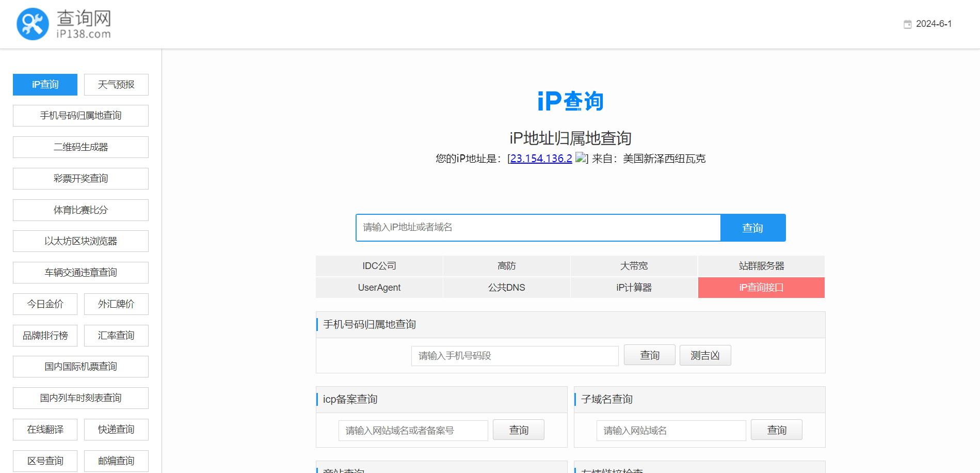Open 邮编查询 in the sidebar
The image size is (980, 473).
[x=116, y=461]
